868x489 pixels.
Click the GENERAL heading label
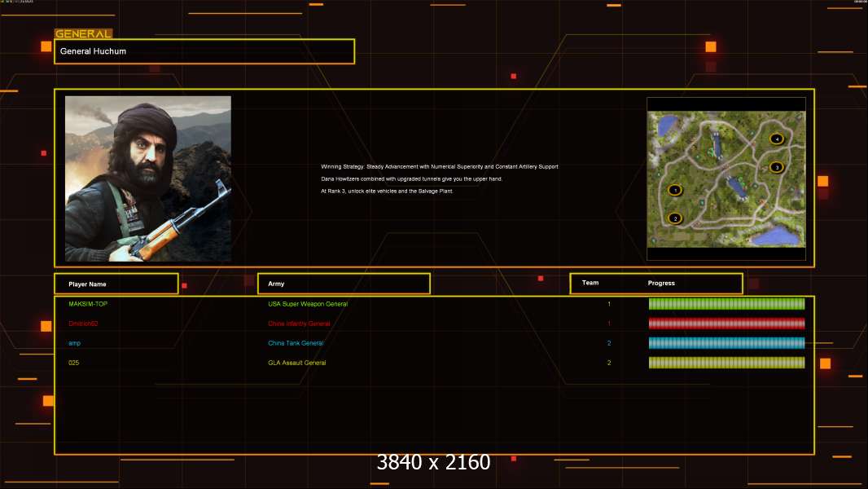83,33
